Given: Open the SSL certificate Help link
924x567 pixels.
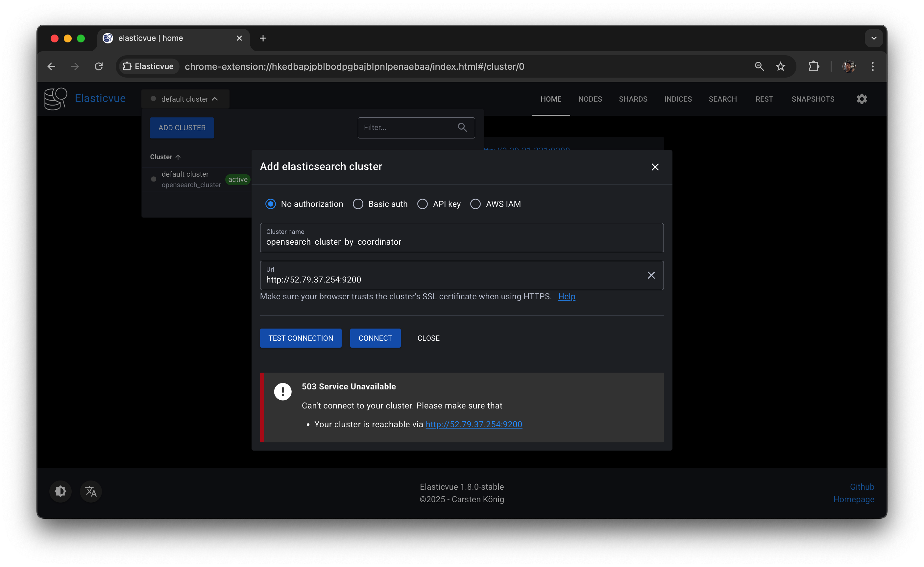Looking at the screenshot, I should (x=566, y=297).
